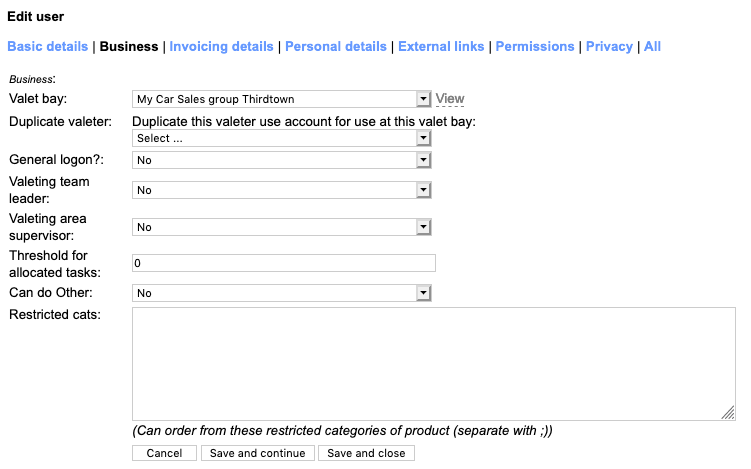Expand Valeting team leader dropdown

280,190
